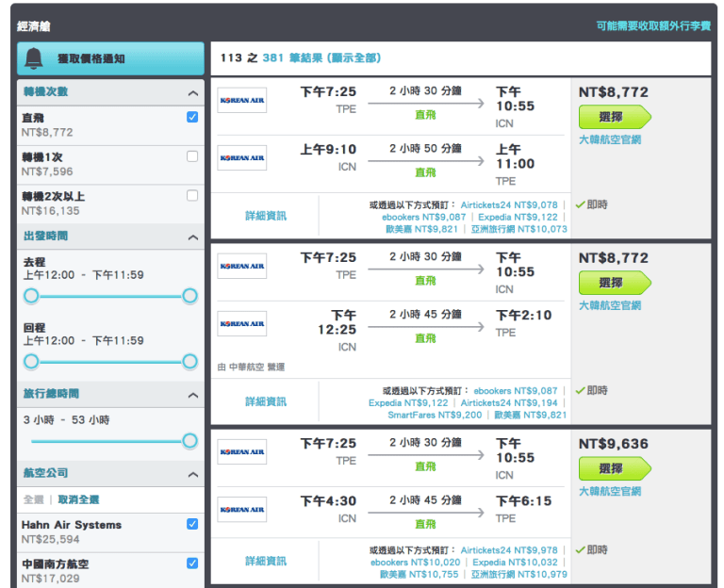Open 詳細資訊 for the 12:25 return flight

pyautogui.click(x=266, y=402)
